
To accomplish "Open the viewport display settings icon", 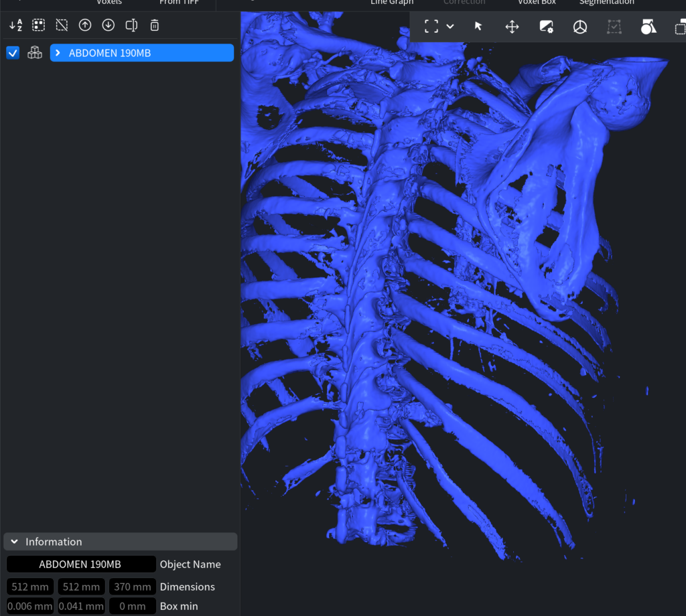I will tap(546, 27).
